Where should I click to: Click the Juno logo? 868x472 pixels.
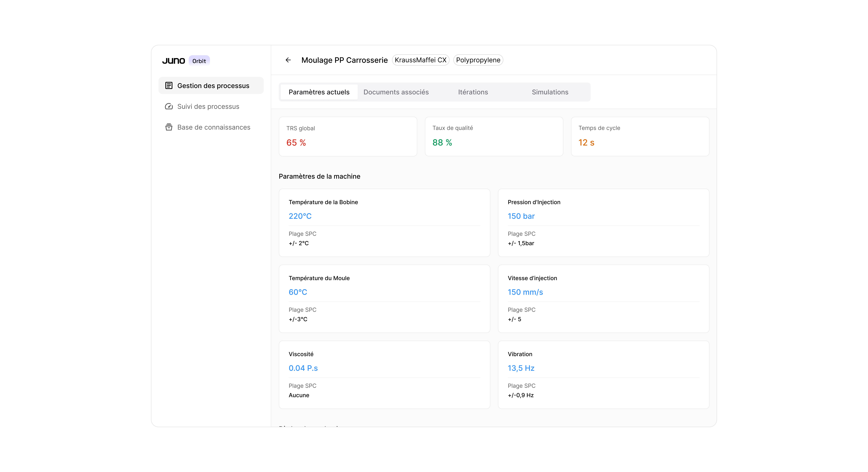(x=173, y=61)
